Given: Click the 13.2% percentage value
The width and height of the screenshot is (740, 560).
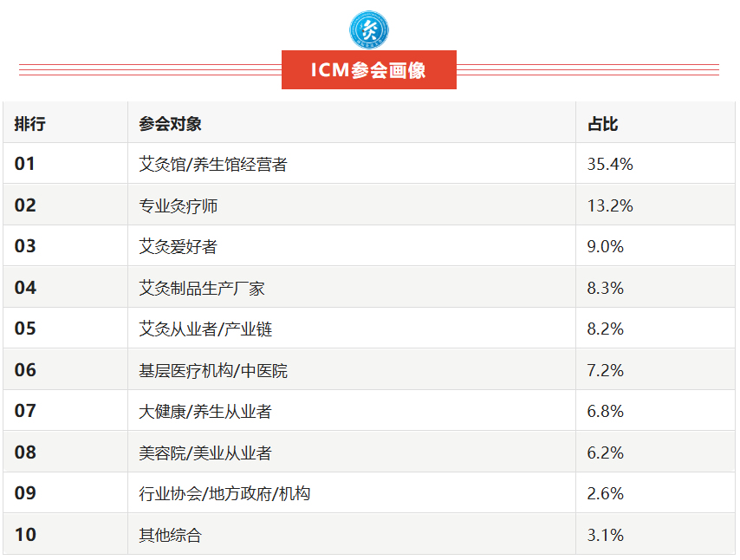Looking at the screenshot, I should point(610,205).
